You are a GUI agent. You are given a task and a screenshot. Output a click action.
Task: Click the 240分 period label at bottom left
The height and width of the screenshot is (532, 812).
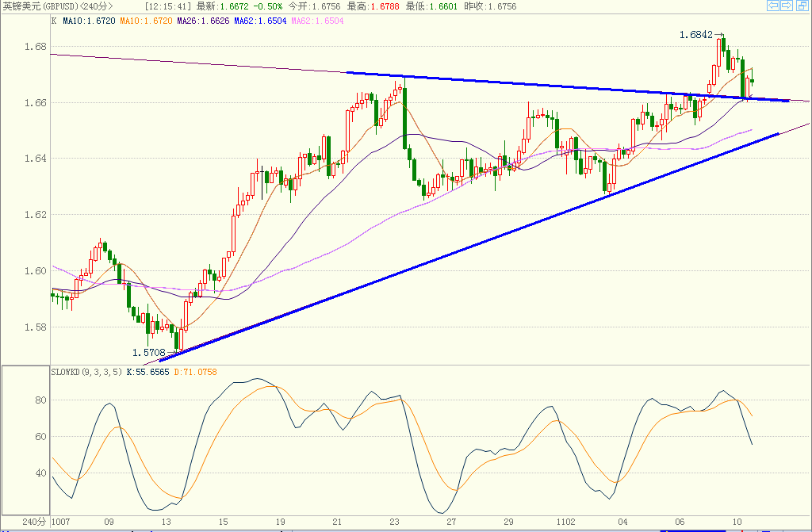34,522
